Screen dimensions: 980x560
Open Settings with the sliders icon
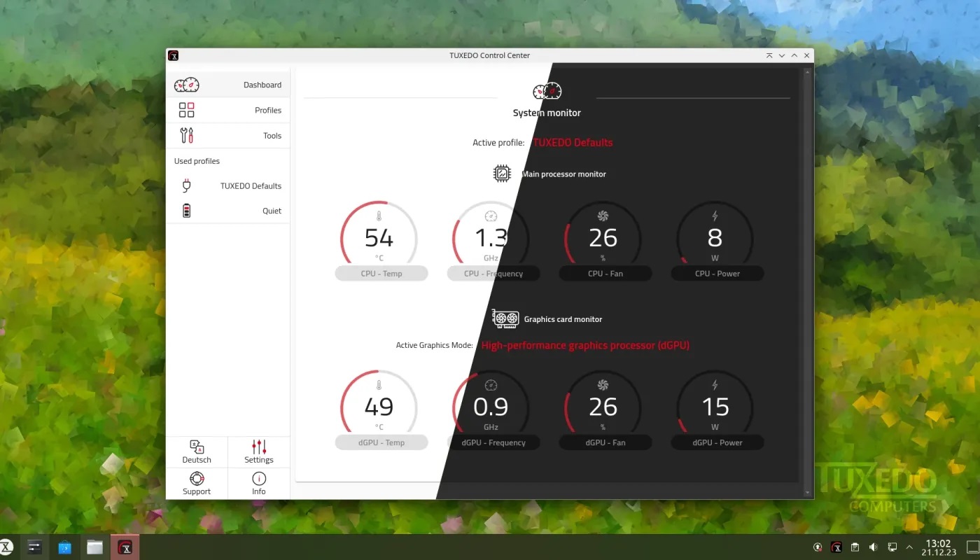259,452
